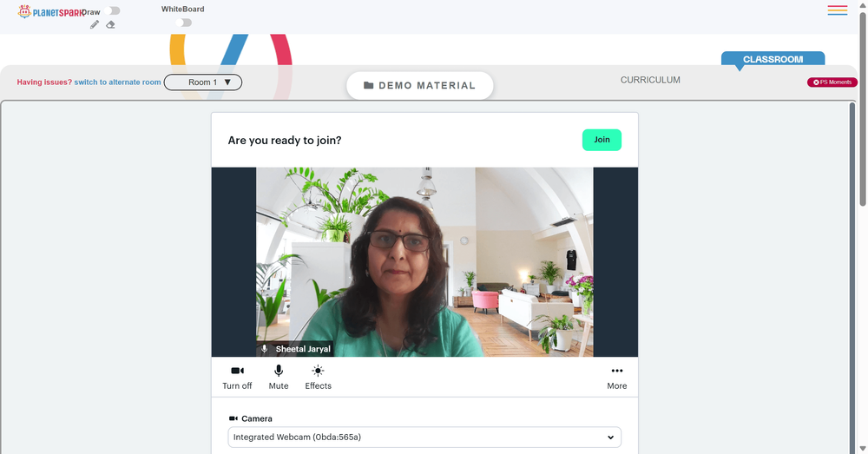Open video Effects

[319, 378]
